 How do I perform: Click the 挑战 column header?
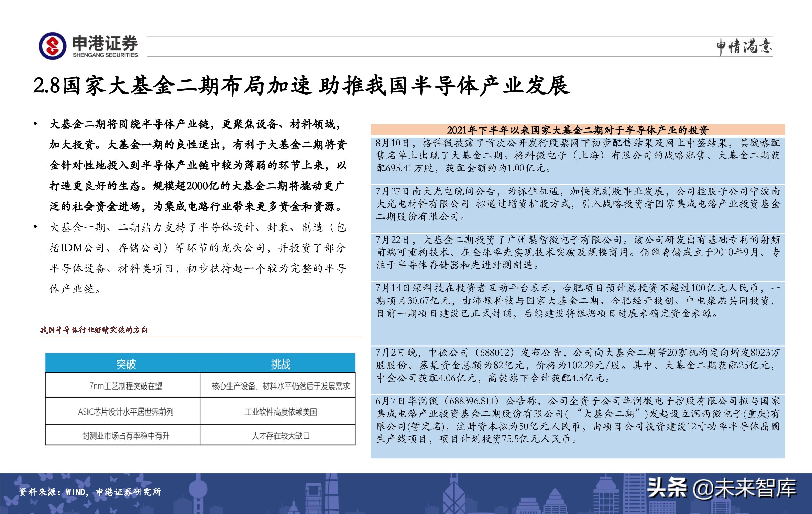281,364
